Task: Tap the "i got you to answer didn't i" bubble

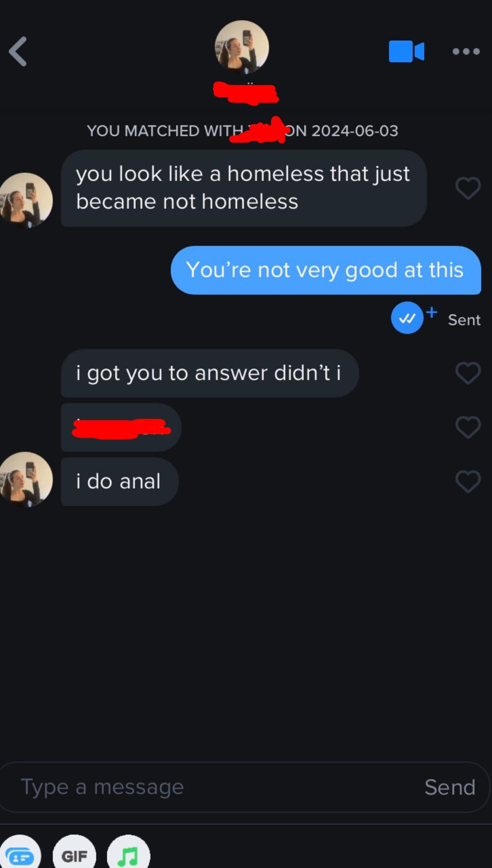Action: (209, 373)
